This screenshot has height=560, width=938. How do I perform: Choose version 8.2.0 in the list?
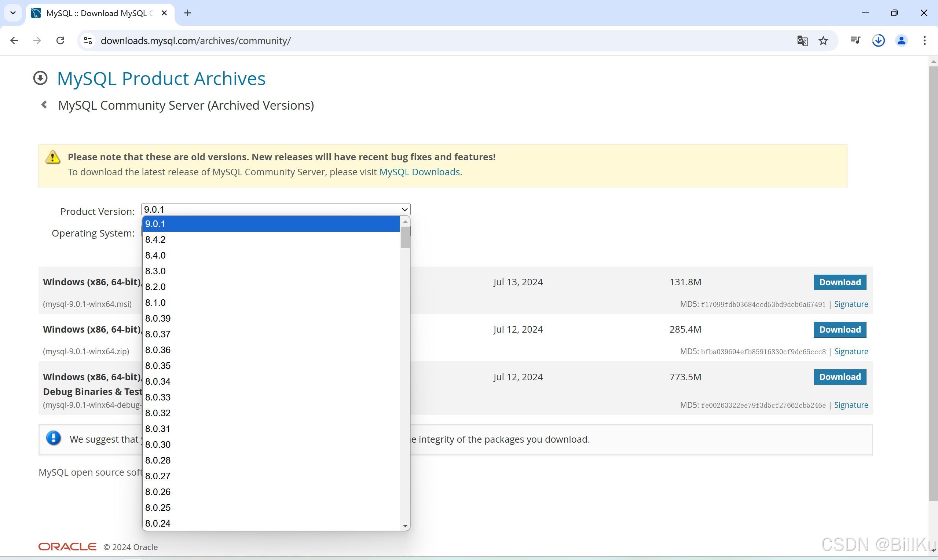(x=271, y=287)
